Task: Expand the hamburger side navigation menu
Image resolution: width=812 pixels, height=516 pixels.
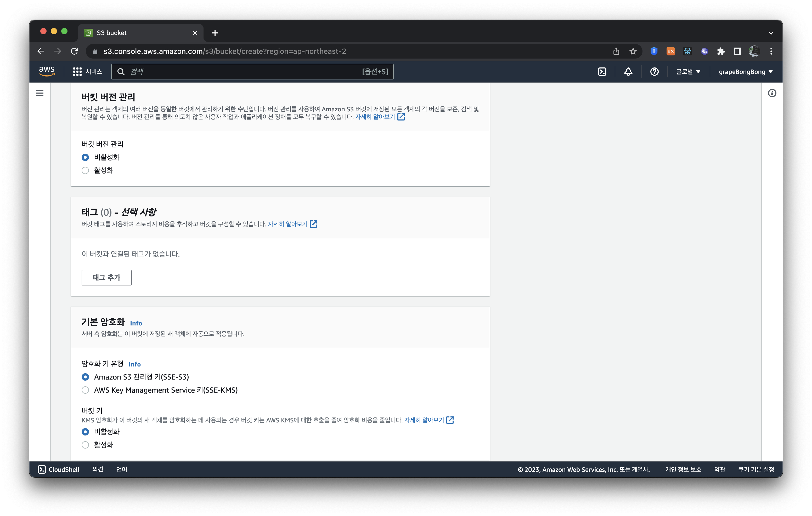Action: point(40,93)
